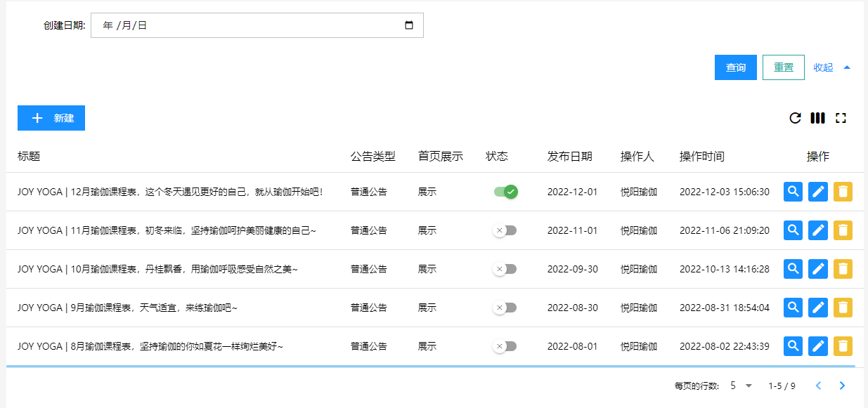This screenshot has width=868, height=408.
Task: Delete the 8月瑜伽课程表 announcement
Action: (x=843, y=346)
